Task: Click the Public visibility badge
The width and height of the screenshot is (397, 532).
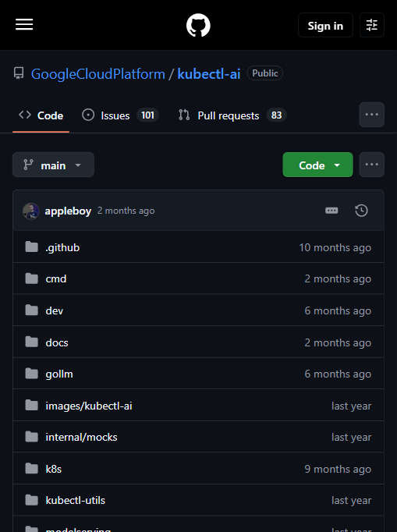Action: click(x=265, y=73)
